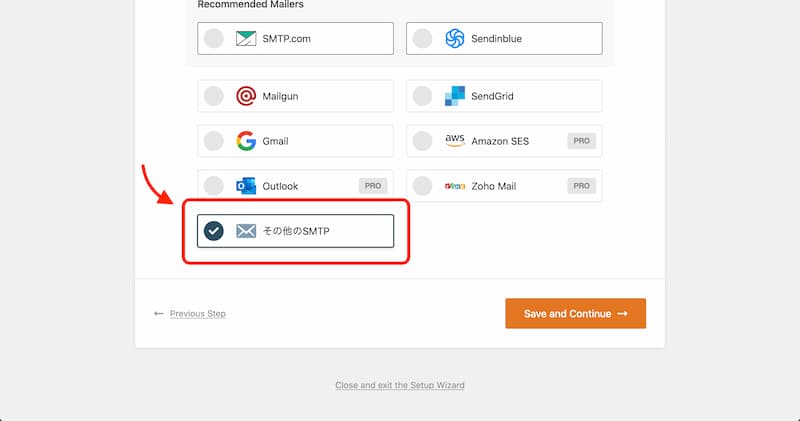Click the PRO badge on Zoho Mail
The width and height of the screenshot is (800, 421).
[582, 186]
